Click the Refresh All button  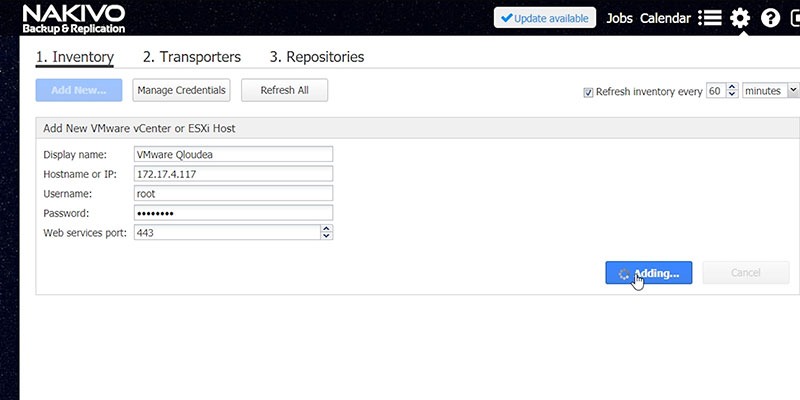click(x=285, y=90)
